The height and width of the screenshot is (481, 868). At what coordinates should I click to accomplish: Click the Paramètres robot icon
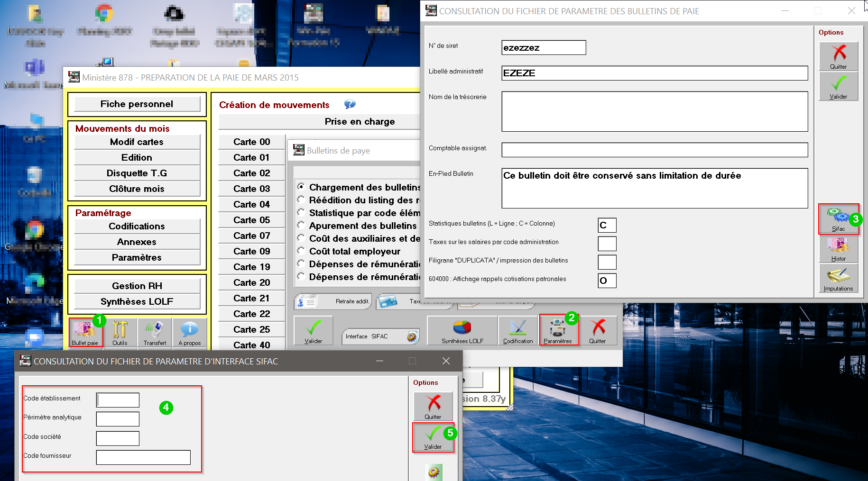click(x=557, y=330)
